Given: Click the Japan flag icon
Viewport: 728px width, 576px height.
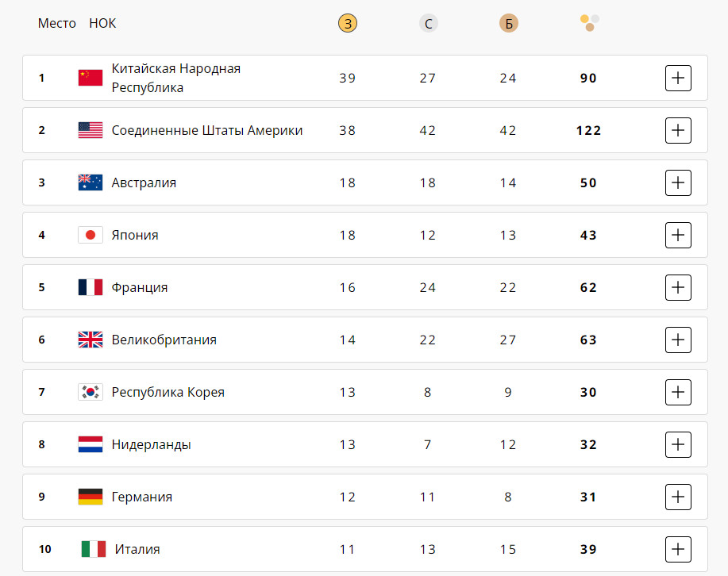Looking at the screenshot, I should [91, 235].
